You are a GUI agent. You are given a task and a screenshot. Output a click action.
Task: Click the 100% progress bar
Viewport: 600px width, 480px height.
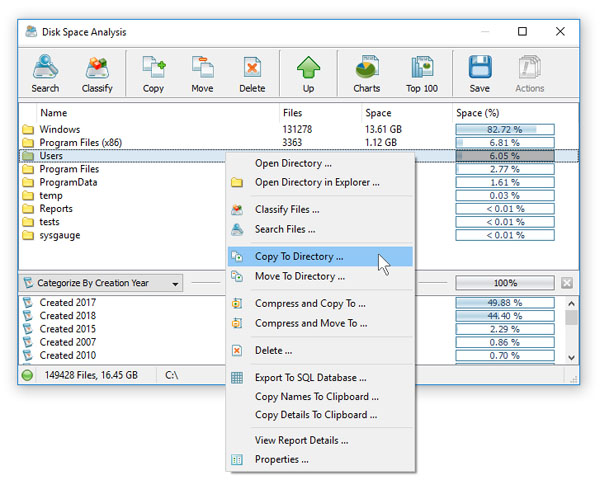coord(505,283)
